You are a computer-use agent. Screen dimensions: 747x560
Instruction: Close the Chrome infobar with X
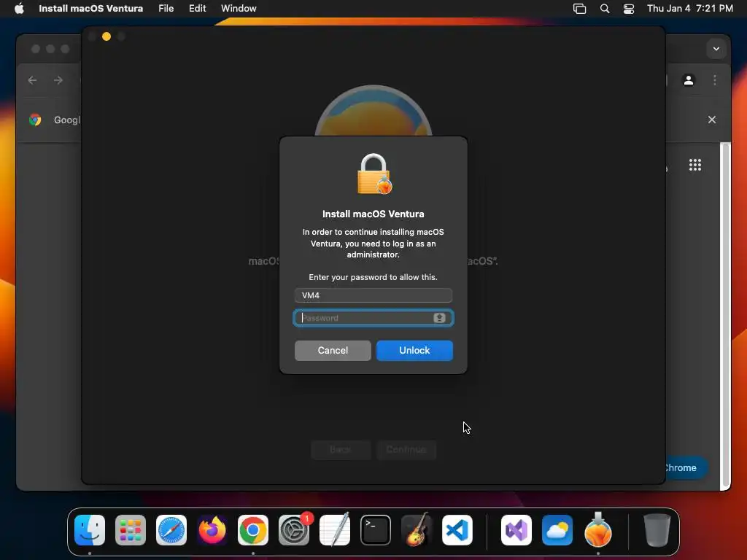[x=712, y=120]
